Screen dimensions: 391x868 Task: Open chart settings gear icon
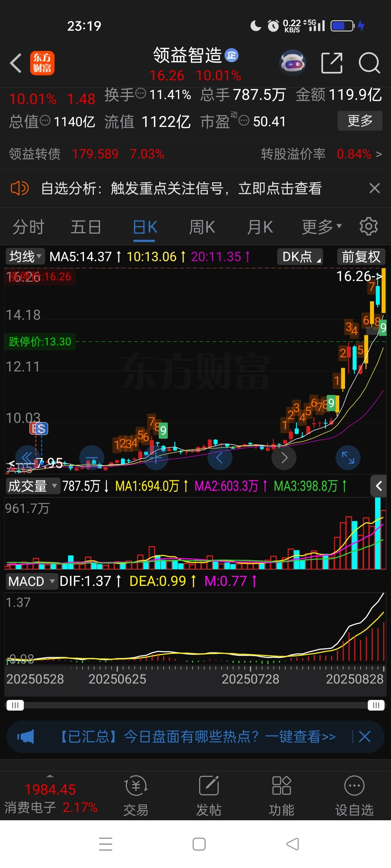[369, 227]
